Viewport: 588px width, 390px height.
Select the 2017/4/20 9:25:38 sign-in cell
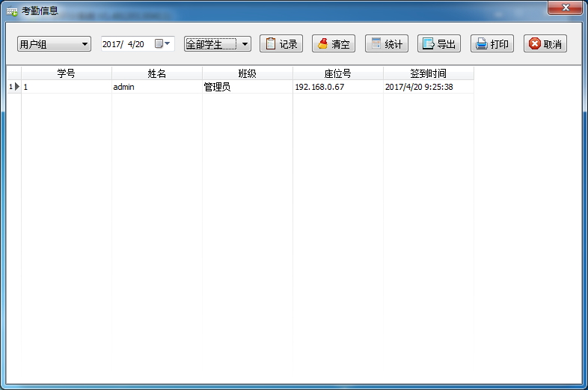(x=428, y=87)
